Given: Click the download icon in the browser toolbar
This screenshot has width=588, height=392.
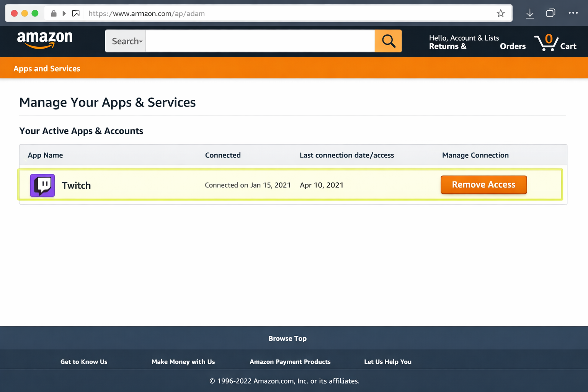Looking at the screenshot, I should click(x=530, y=13).
